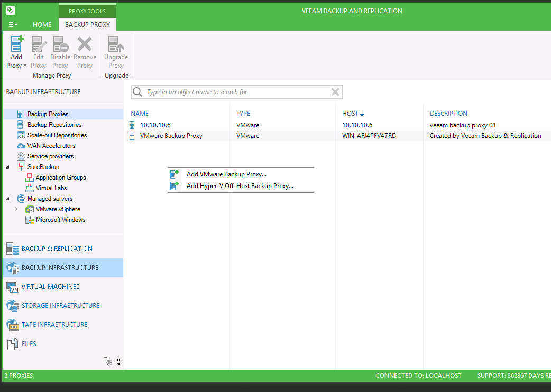Open the Add Proxy dropdown arrow
This screenshot has width=551, height=392.
(x=25, y=66)
